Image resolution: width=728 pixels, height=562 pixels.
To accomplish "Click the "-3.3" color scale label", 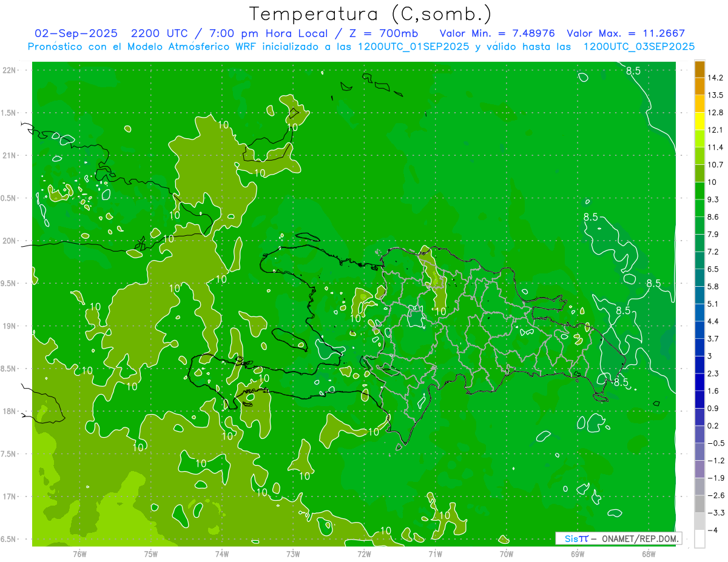I will [716, 513].
